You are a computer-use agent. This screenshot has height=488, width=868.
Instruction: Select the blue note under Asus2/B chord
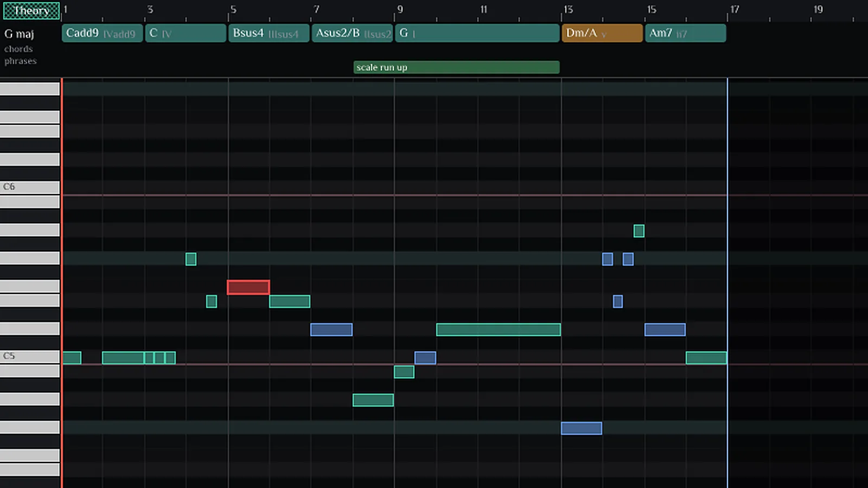coord(331,329)
